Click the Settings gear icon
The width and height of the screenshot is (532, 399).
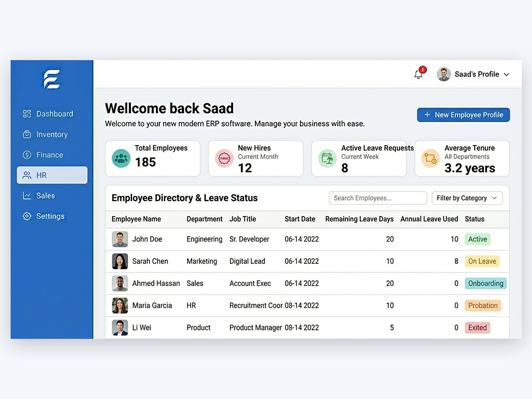(x=27, y=216)
